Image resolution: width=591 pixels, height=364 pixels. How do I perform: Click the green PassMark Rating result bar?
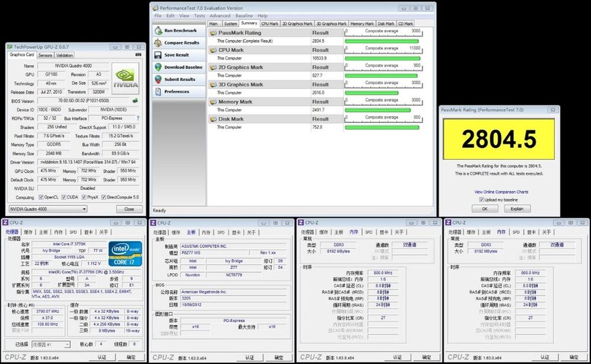(381, 41)
